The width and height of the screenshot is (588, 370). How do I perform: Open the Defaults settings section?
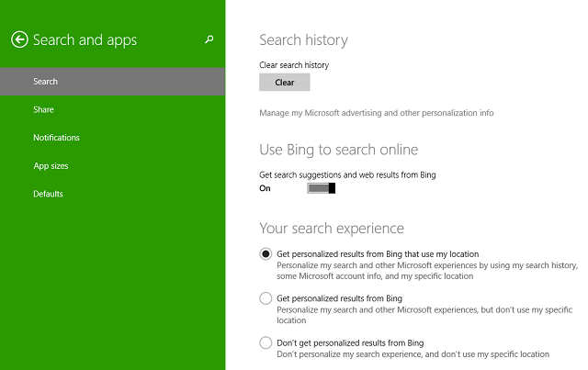click(x=48, y=194)
